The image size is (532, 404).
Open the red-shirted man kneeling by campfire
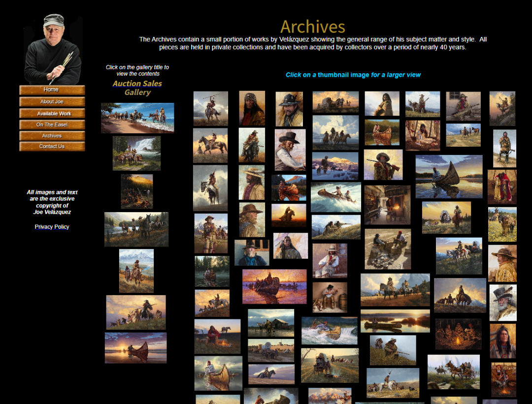point(218,336)
